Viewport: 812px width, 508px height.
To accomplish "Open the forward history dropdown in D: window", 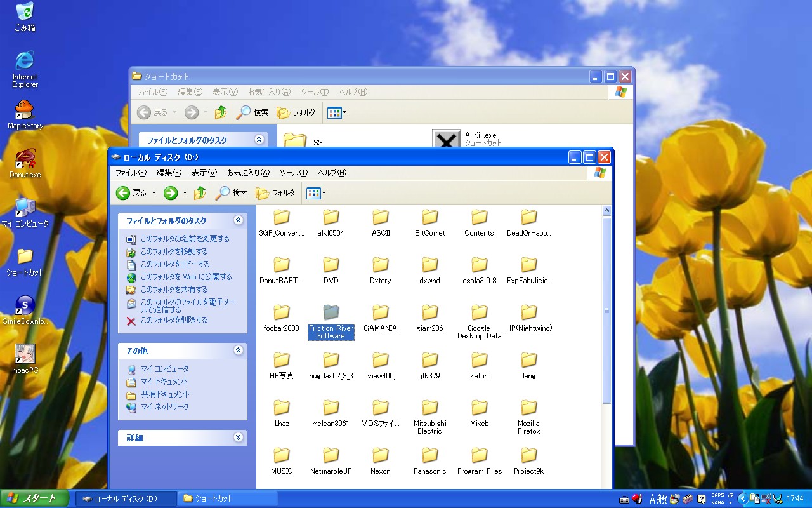I will click(x=185, y=193).
